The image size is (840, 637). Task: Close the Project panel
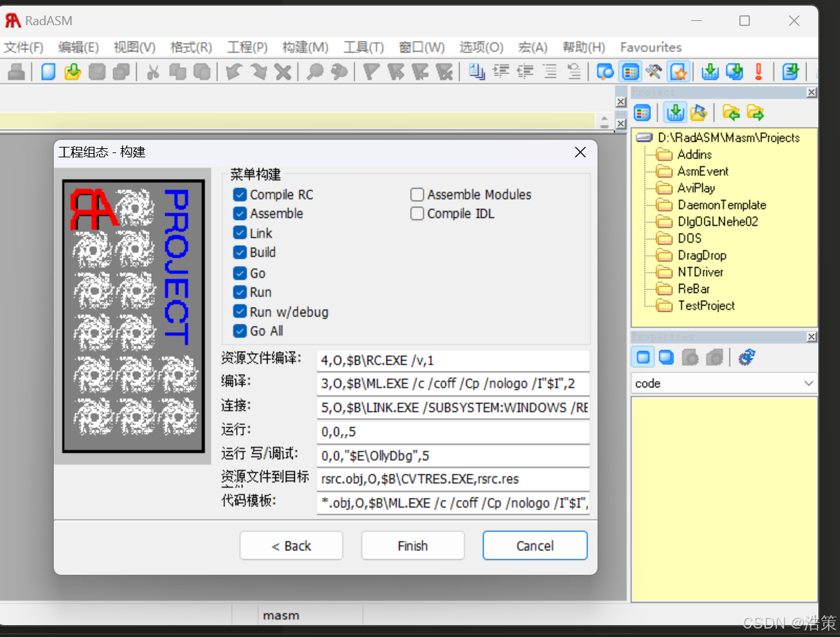pyautogui.click(x=811, y=92)
